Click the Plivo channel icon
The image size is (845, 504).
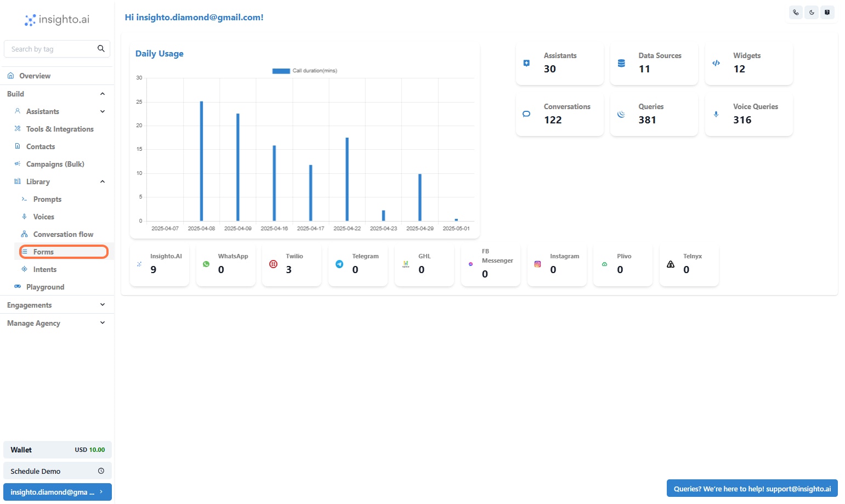click(x=604, y=264)
